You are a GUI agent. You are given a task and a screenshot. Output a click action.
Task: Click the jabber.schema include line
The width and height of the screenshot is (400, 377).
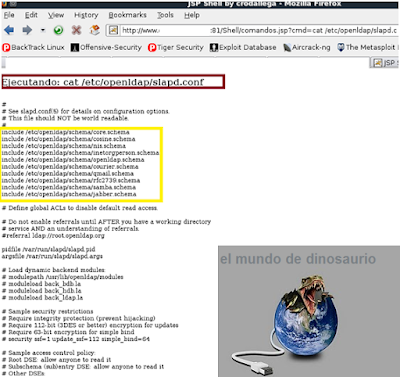click(x=69, y=194)
